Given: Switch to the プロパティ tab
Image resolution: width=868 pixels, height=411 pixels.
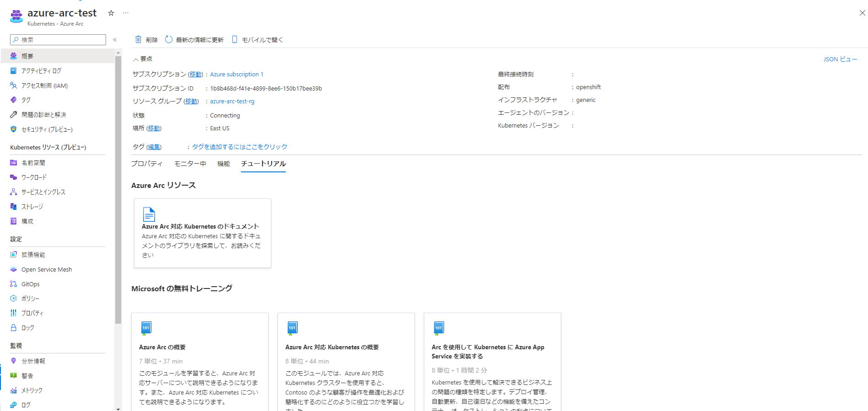Looking at the screenshot, I should (x=147, y=164).
